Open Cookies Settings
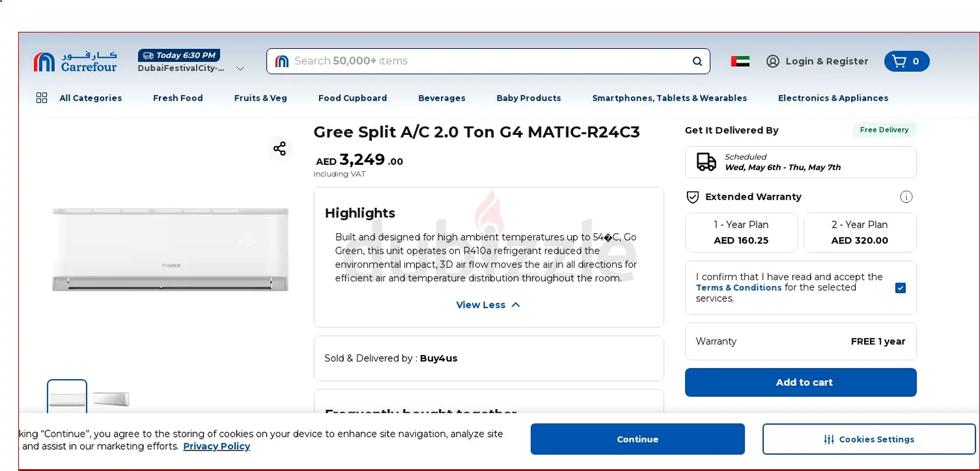This screenshot has width=980, height=471. [x=869, y=439]
